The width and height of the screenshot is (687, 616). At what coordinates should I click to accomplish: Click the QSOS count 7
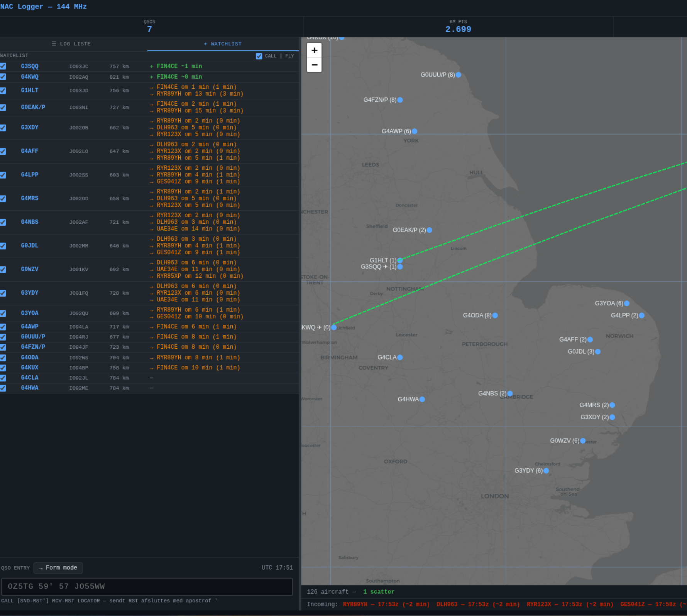149,29
